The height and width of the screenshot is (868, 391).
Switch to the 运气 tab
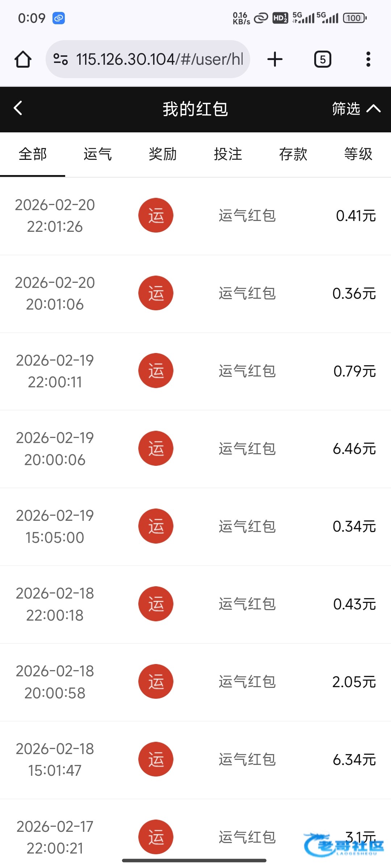[x=98, y=154]
